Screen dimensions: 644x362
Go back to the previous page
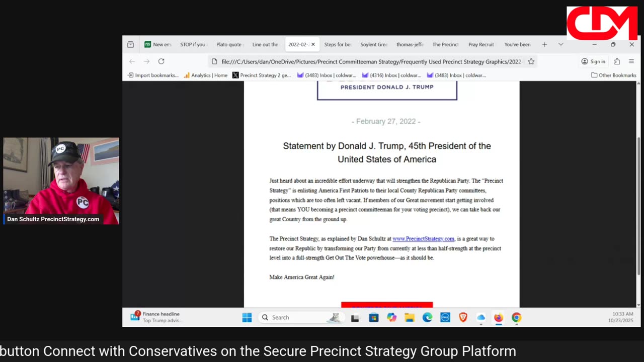(x=132, y=61)
